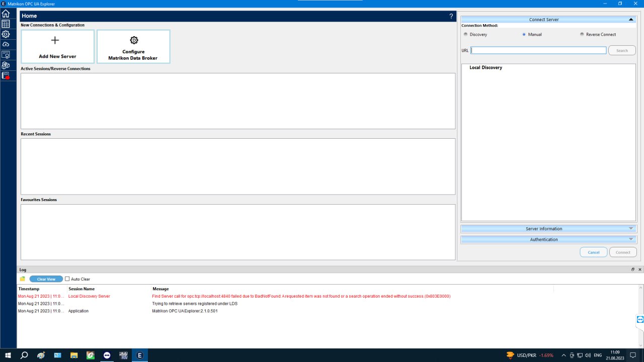
Task: Open the Paint app in taskbar
Action: click(41, 355)
